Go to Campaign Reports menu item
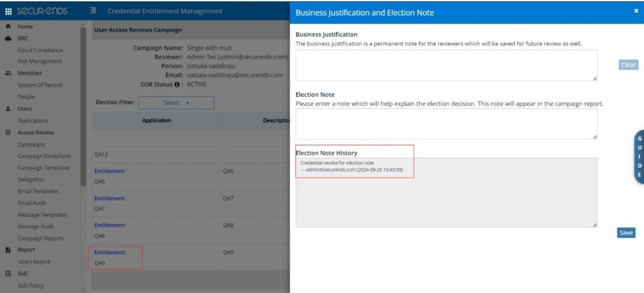 click(x=40, y=238)
